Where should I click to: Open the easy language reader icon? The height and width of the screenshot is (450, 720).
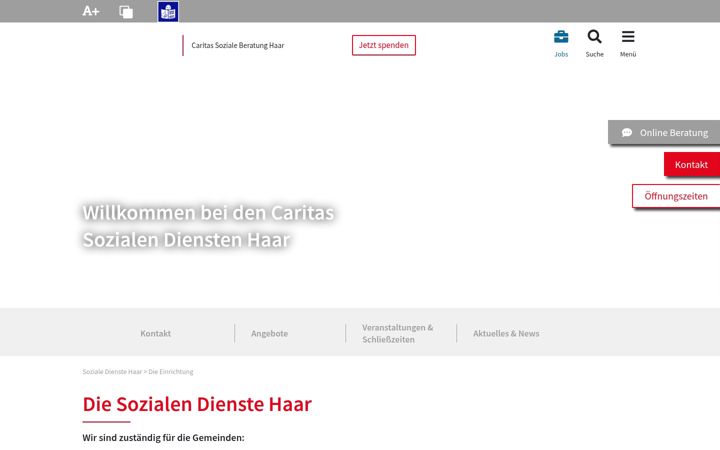[x=168, y=11]
